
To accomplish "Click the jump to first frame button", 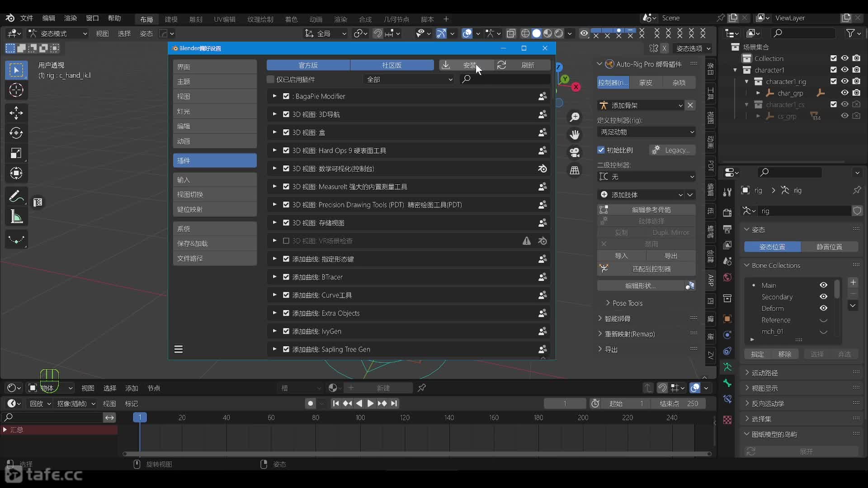I will tap(335, 404).
